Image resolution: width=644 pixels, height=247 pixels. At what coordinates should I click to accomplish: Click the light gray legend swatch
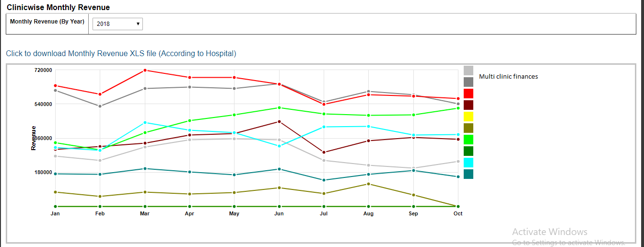pos(468,71)
